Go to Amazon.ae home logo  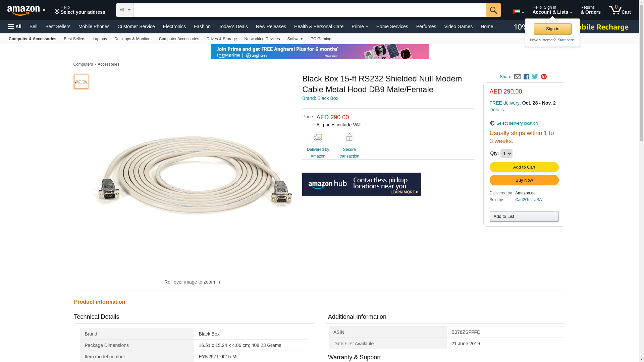[27, 10]
